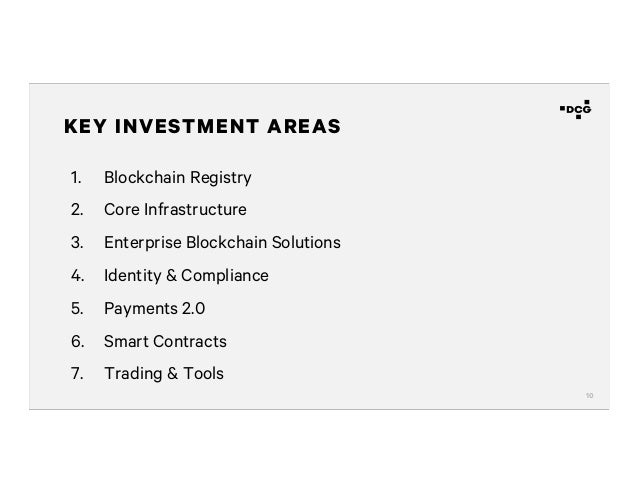Viewport: 638px width, 493px height.
Task: Click list number 3 beside Enterprise Blockchain
Action: click(x=76, y=243)
